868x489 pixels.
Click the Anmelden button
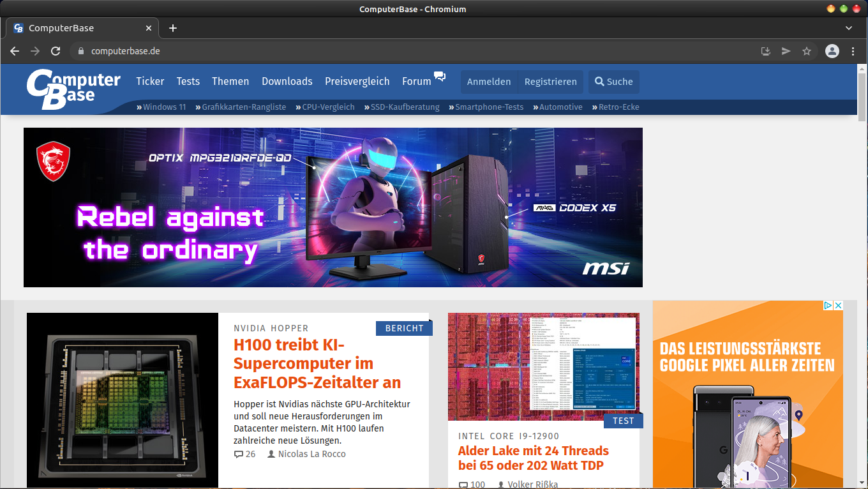[489, 82]
